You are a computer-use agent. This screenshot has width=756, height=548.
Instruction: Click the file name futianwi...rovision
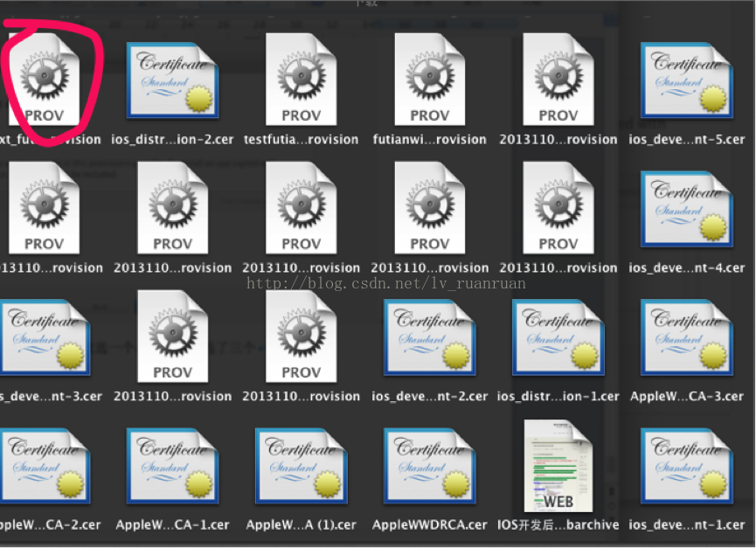pos(430,140)
